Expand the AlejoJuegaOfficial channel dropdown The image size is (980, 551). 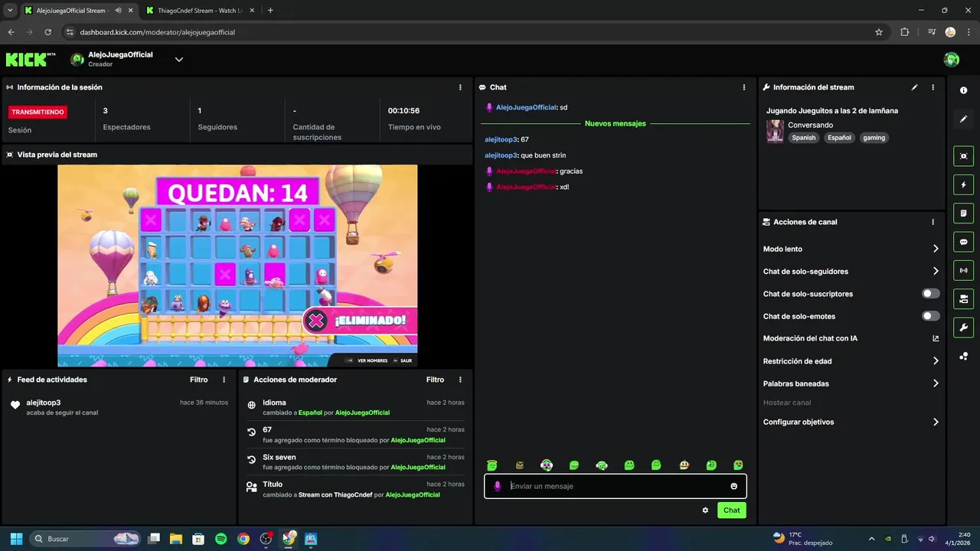tap(179, 60)
